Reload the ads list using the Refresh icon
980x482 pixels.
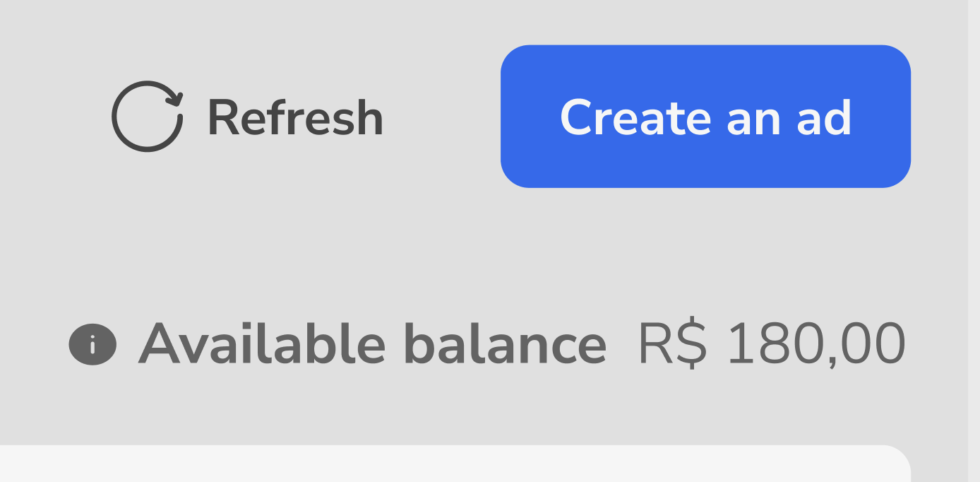148,117
